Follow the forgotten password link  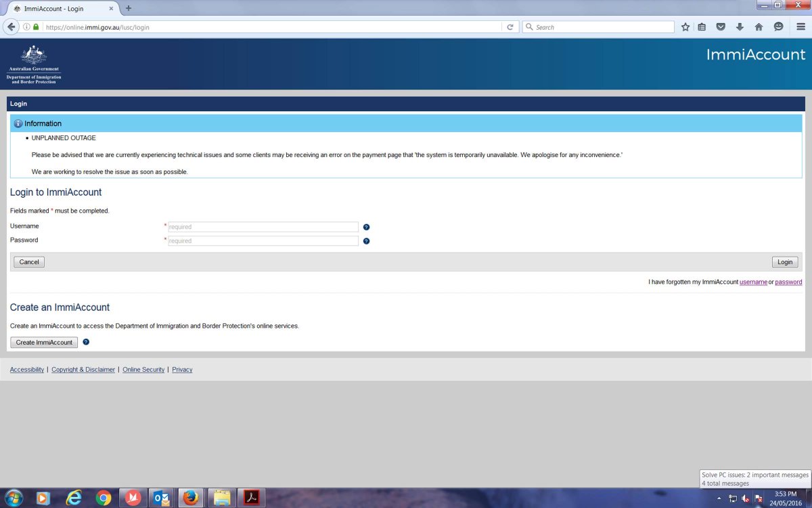tap(788, 282)
